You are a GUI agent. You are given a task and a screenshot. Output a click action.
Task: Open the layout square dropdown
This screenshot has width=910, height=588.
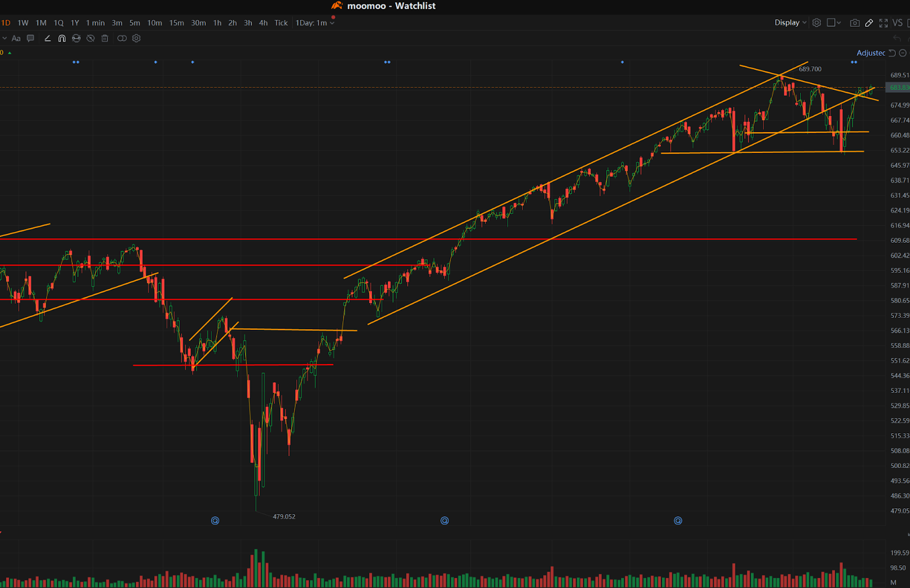pos(834,23)
